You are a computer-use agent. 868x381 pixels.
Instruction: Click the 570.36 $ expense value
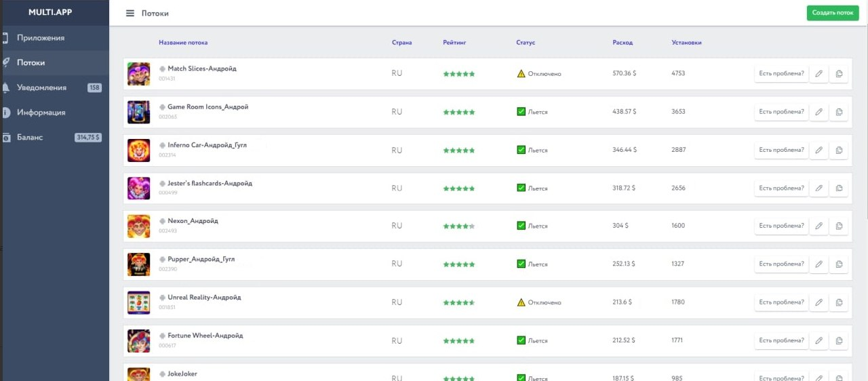point(624,74)
